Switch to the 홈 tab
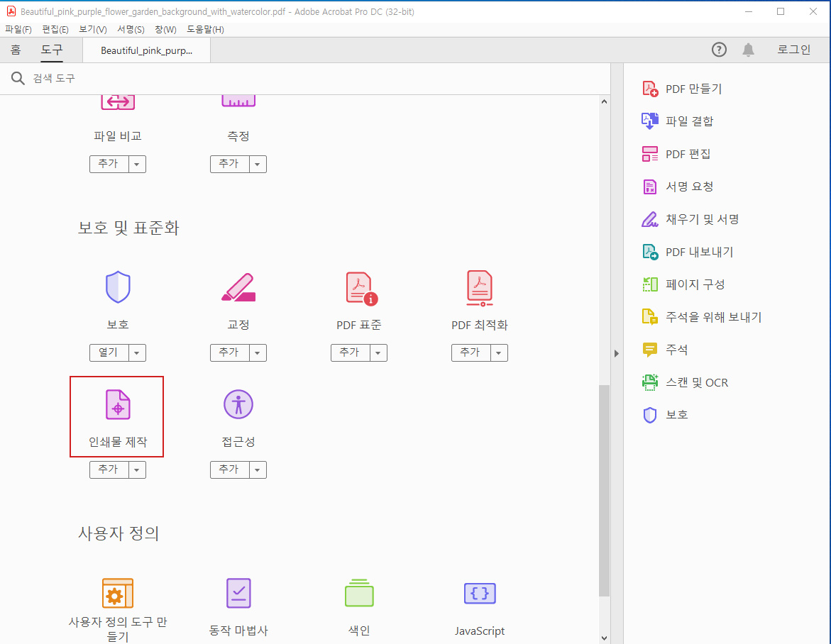Image resolution: width=831 pixels, height=644 pixels. click(16, 50)
